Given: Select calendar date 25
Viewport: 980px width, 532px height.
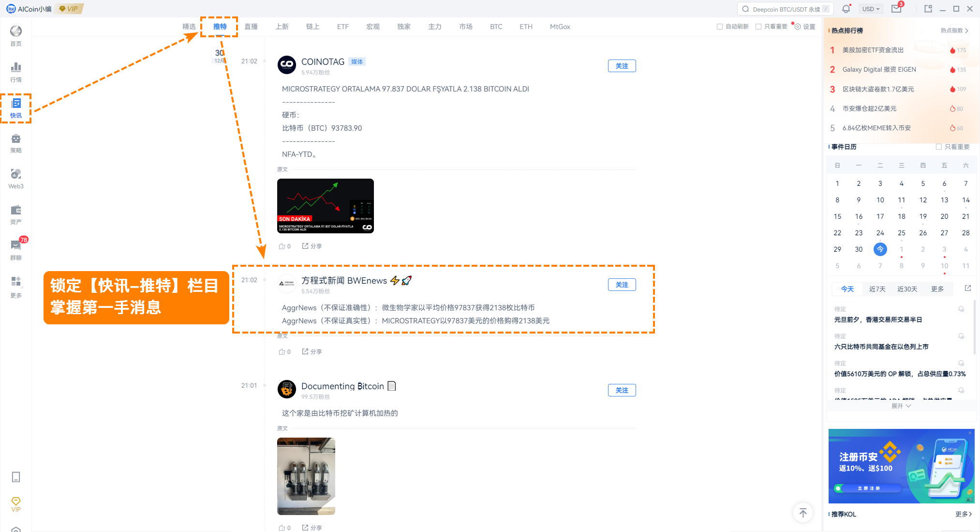Looking at the screenshot, I should (902, 233).
